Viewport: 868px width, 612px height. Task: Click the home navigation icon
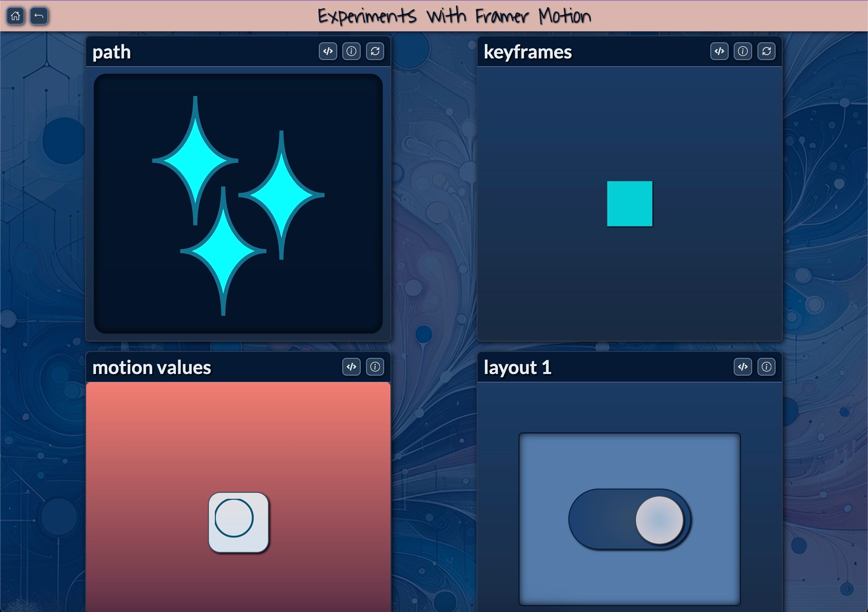(16, 15)
